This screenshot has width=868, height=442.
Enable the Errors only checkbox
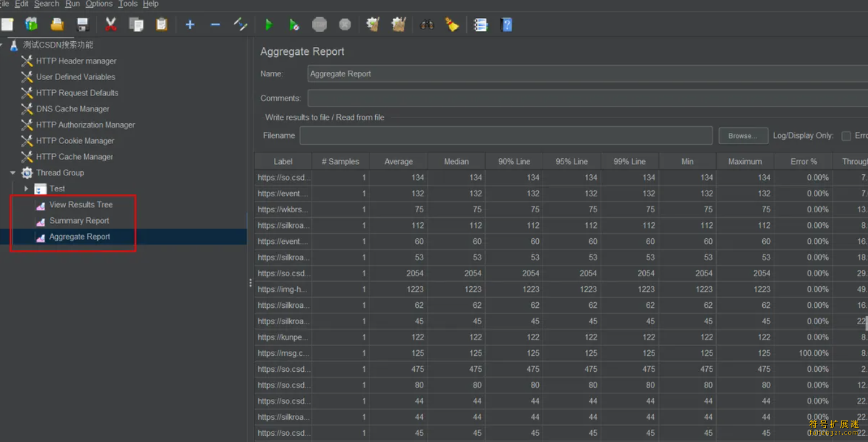click(x=846, y=135)
